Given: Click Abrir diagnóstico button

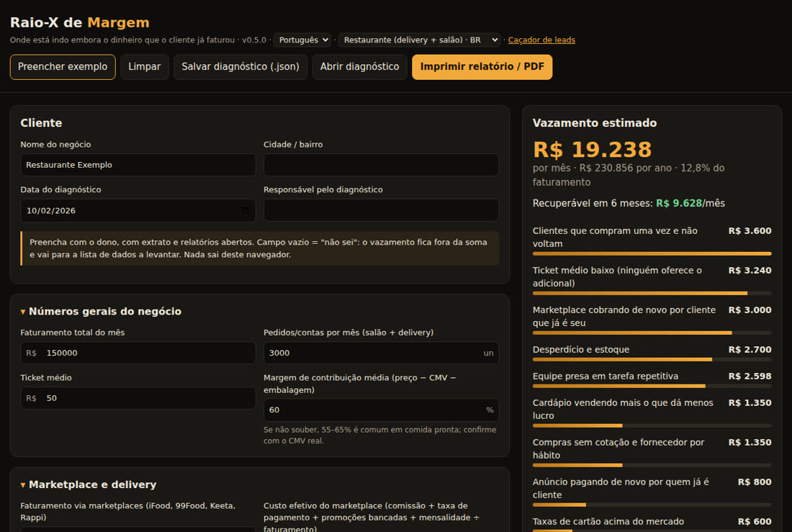Looking at the screenshot, I should [359, 67].
